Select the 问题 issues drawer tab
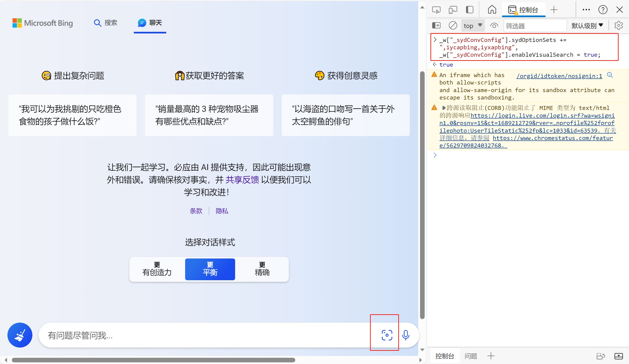629x364 pixels. tap(471, 356)
